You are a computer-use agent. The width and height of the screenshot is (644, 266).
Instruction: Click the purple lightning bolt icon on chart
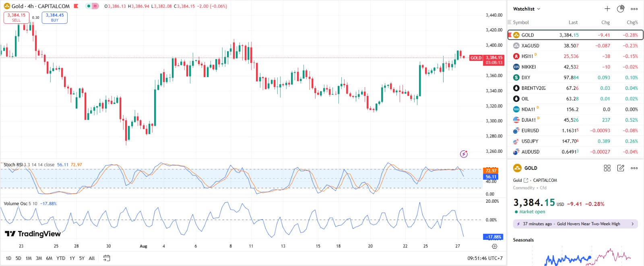(464, 154)
